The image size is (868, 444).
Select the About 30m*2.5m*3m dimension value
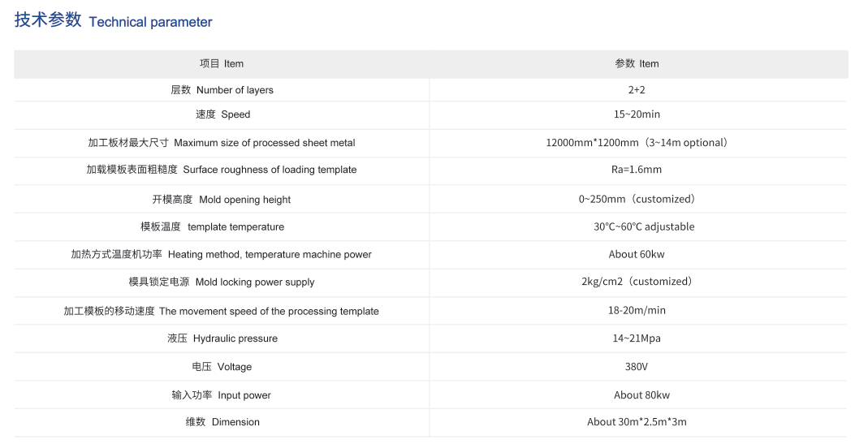[637, 422]
